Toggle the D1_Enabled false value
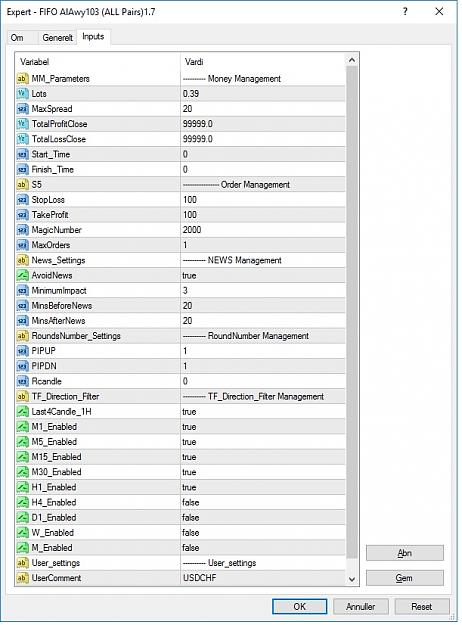Image resolution: width=462 pixels, height=625 pixels. pos(263,517)
